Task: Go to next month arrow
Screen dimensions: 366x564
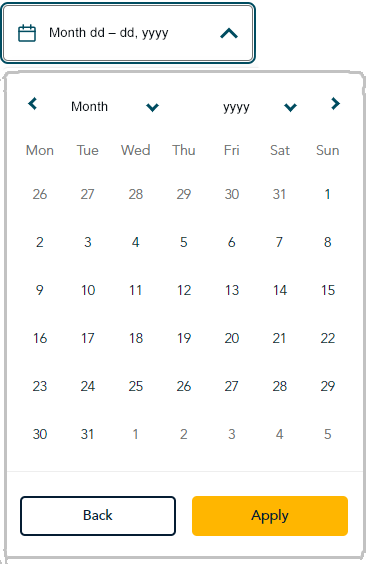Action: (x=335, y=104)
